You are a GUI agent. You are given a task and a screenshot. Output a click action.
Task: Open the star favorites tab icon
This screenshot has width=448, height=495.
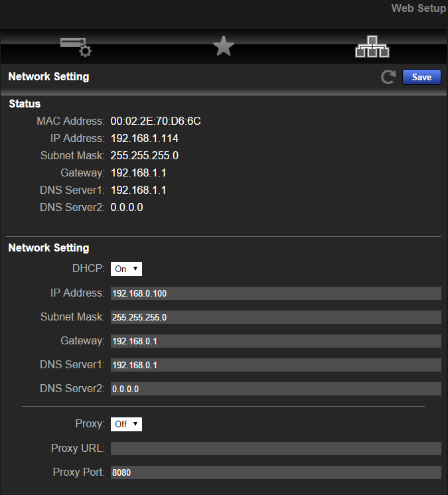224,46
